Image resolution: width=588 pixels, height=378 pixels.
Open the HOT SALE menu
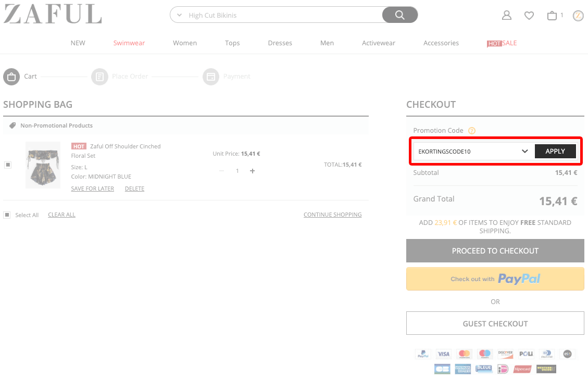[x=502, y=43]
